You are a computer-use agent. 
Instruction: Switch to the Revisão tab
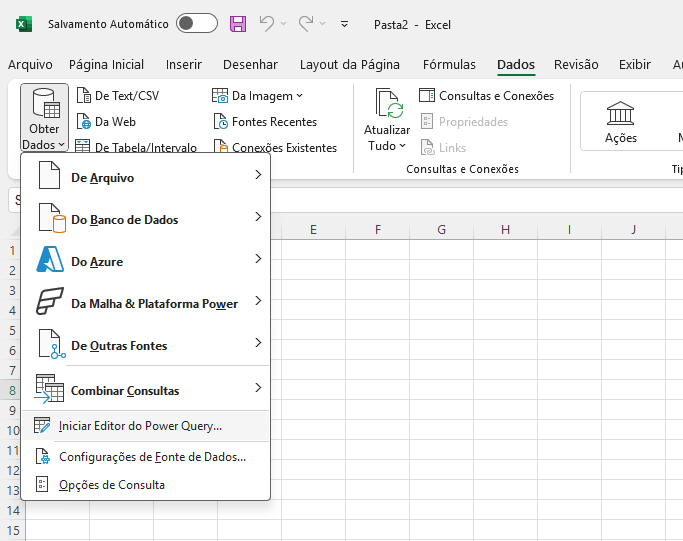(576, 64)
